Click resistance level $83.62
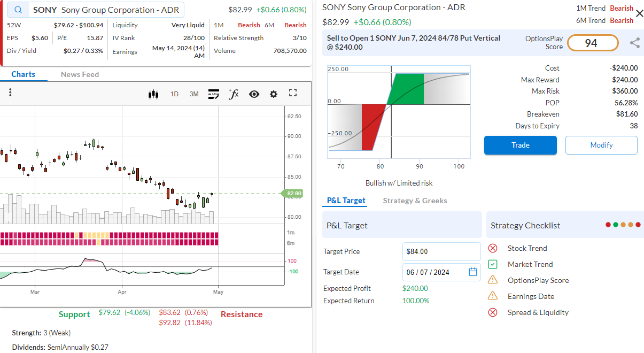 pos(170,312)
